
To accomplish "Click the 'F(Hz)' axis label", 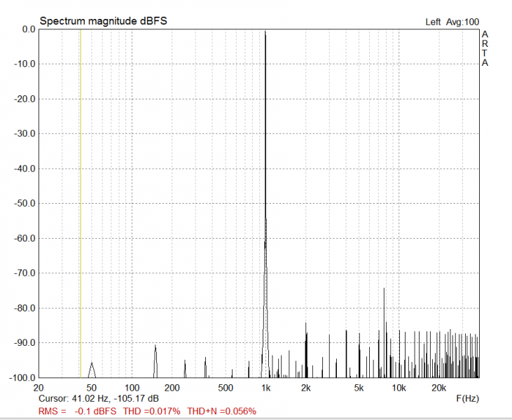I will point(468,398).
